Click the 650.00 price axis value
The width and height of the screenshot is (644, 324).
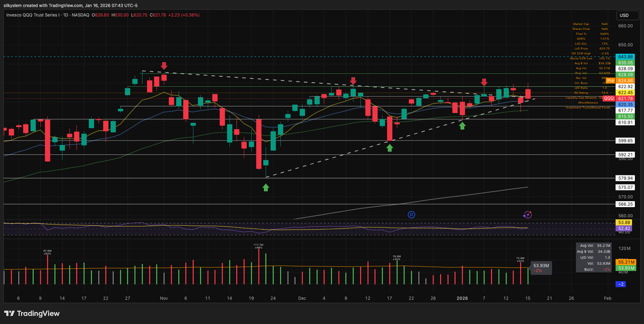[x=625, y=45]
